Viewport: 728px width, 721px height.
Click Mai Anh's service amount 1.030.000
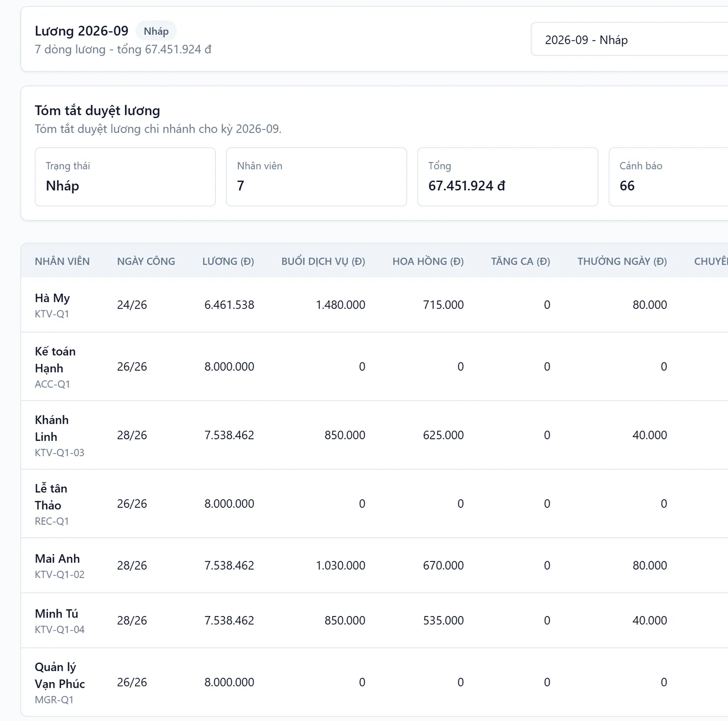point(341,565)
